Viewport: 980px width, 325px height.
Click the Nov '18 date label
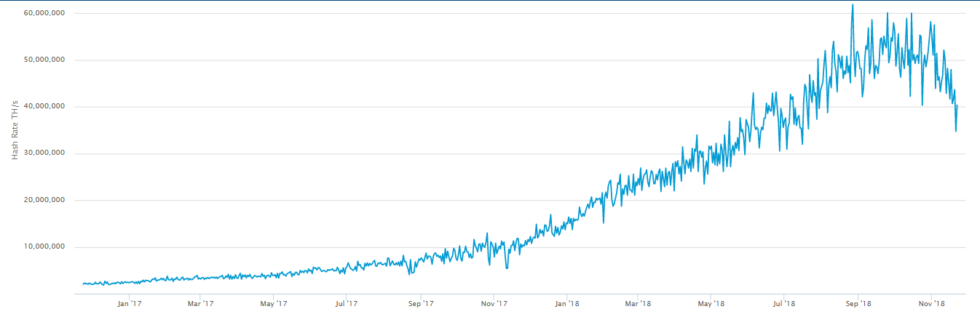coord(932,303)
